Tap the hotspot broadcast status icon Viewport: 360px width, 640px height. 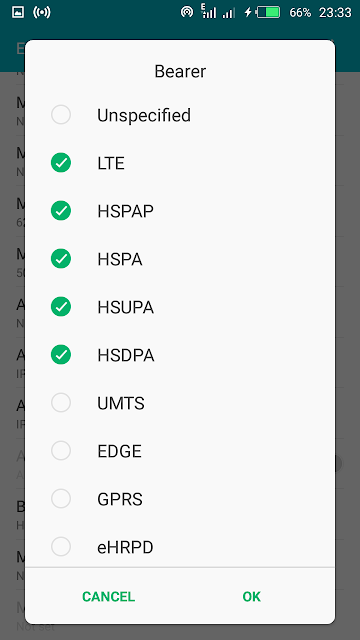(x=42, y=13)
